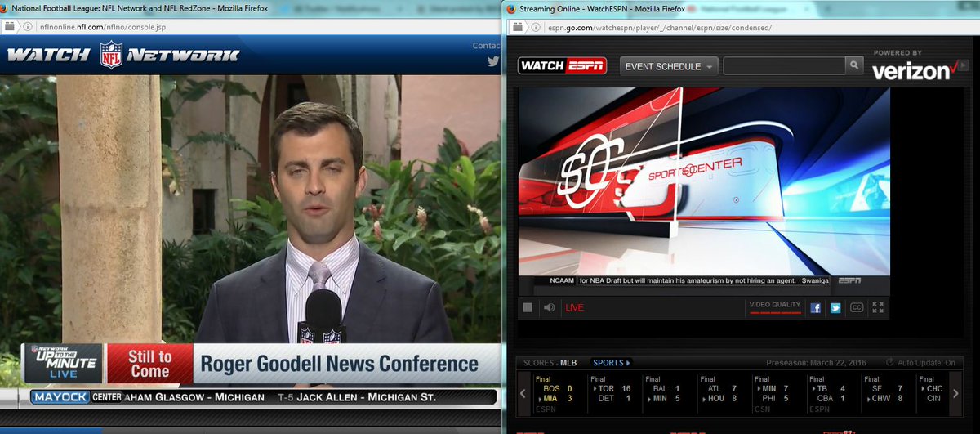Show previous scores with left arrow
The image size is (980, 434).
click(523, 394)
